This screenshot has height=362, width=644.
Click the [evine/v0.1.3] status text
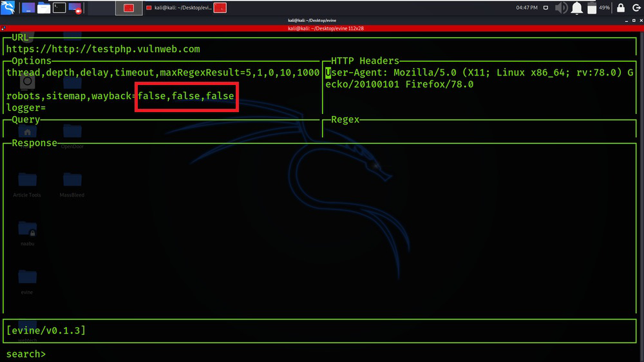tap(46, 330)
